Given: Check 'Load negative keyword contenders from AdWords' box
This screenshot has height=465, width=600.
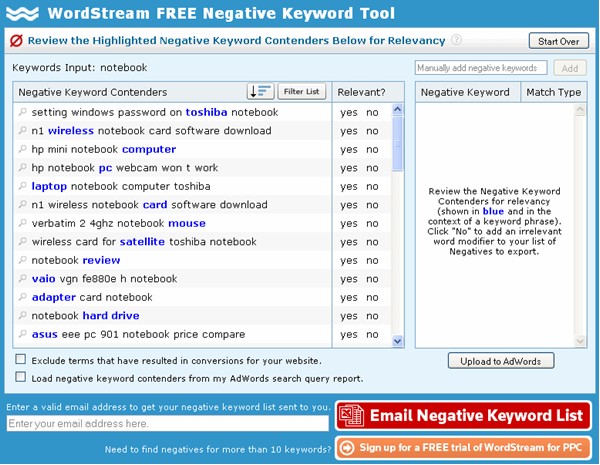Looking at the screenshot, I should pos(21,377).
